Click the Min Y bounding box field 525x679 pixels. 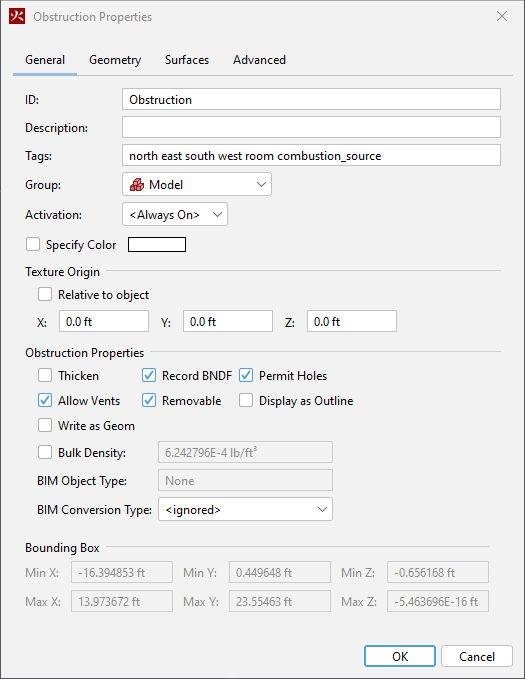(280, 572)
